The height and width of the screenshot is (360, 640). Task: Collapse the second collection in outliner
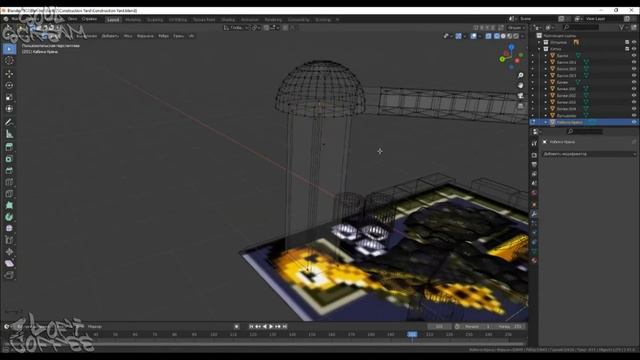pos(539,49)
